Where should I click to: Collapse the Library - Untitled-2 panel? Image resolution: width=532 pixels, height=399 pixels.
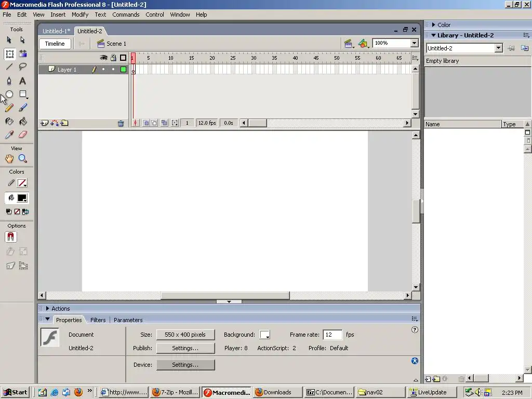[433, 35]
